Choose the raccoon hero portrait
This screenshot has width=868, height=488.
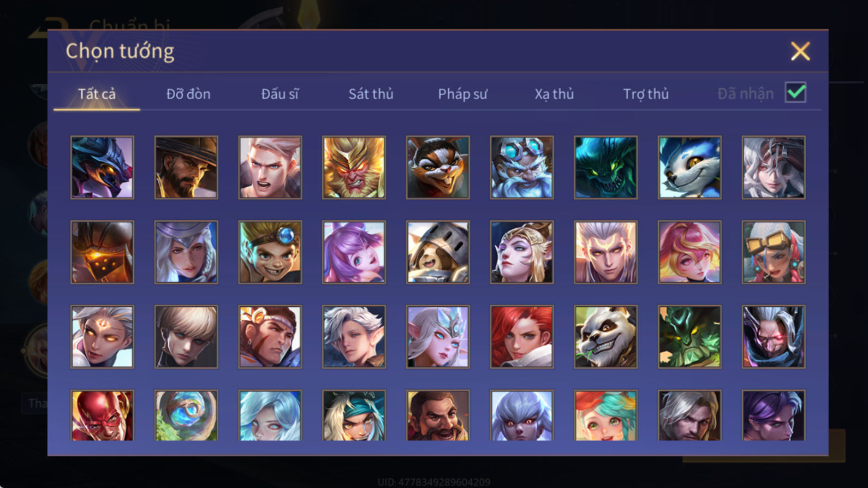(438, 167)
